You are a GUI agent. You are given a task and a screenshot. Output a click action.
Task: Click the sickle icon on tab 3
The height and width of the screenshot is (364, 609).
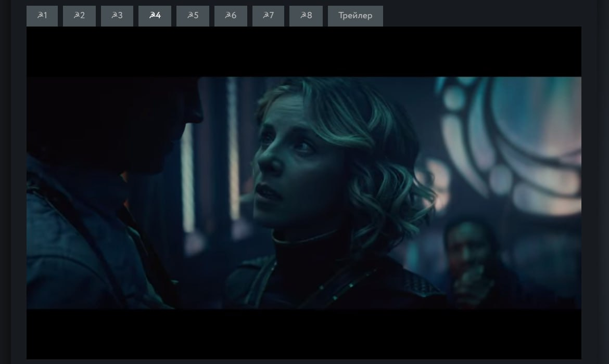(x=114, y=15)
